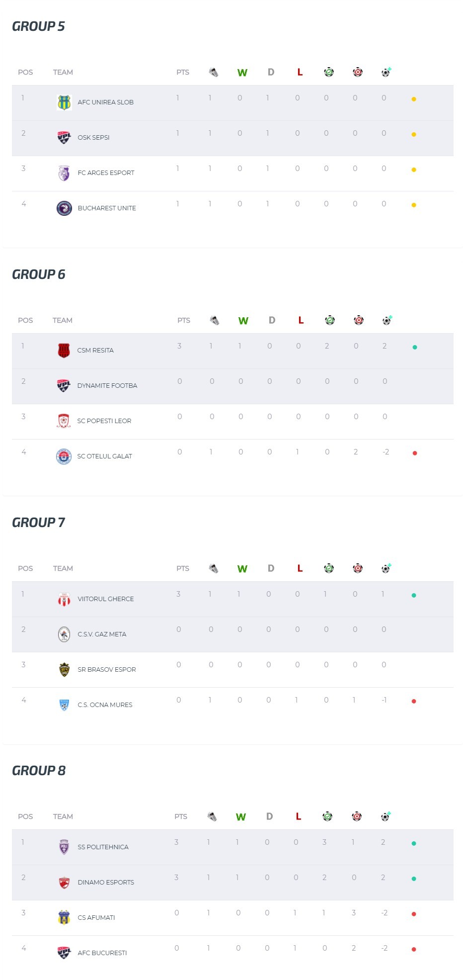463x980 pixels.
Task: Click the Dinamo Esports red logo
Action: point(64,883)
